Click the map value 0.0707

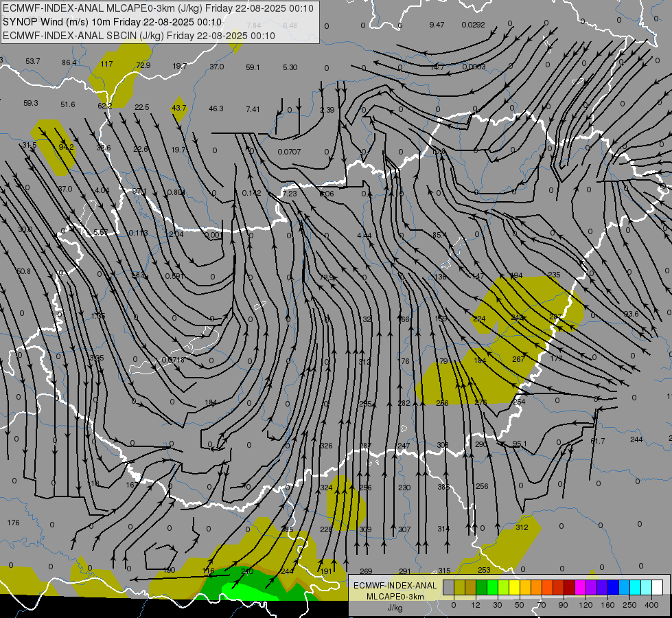(289, 152)
